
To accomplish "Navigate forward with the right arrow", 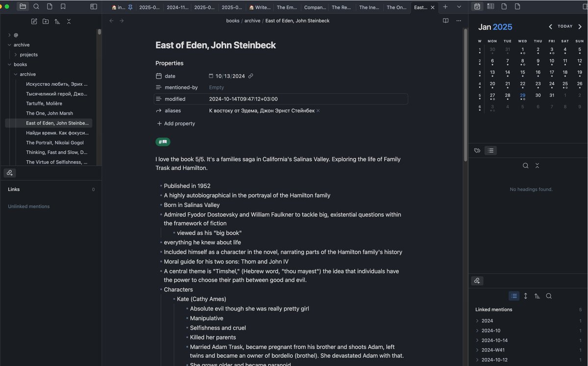I will pyautogui.click(x=122, y=21).
